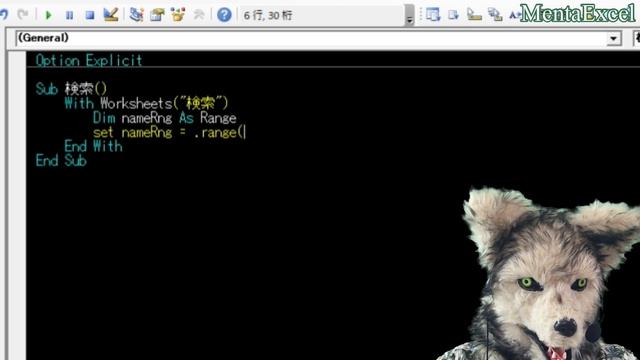Click the "Dim nameRng As Range" line

click(164, 118)
